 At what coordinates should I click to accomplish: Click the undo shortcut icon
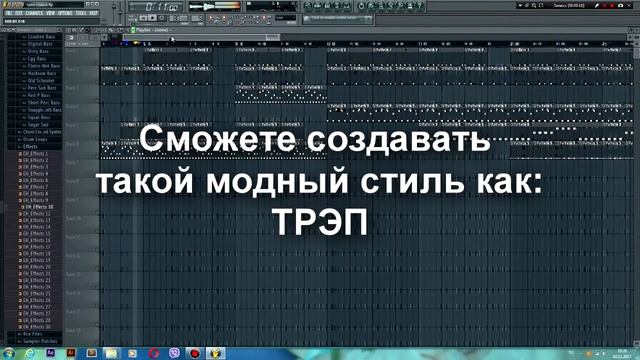(x=361, y=6)
